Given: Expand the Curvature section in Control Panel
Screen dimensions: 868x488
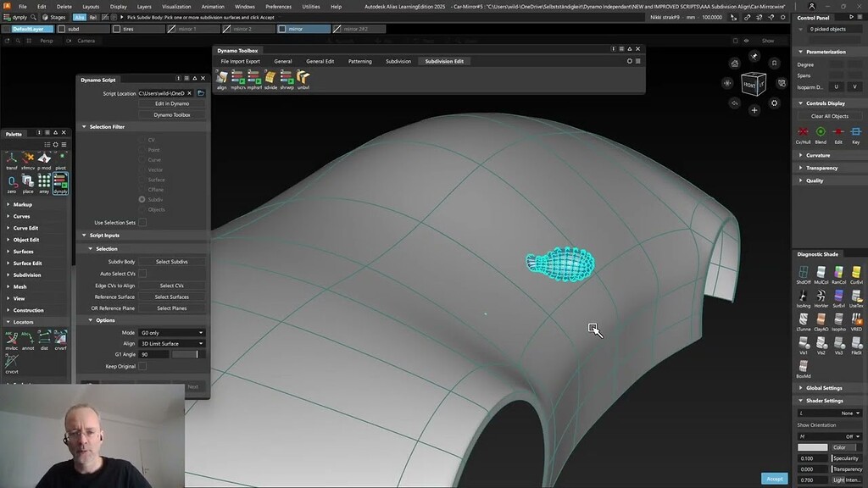Looking at the screenshot, I should [818, 155].
